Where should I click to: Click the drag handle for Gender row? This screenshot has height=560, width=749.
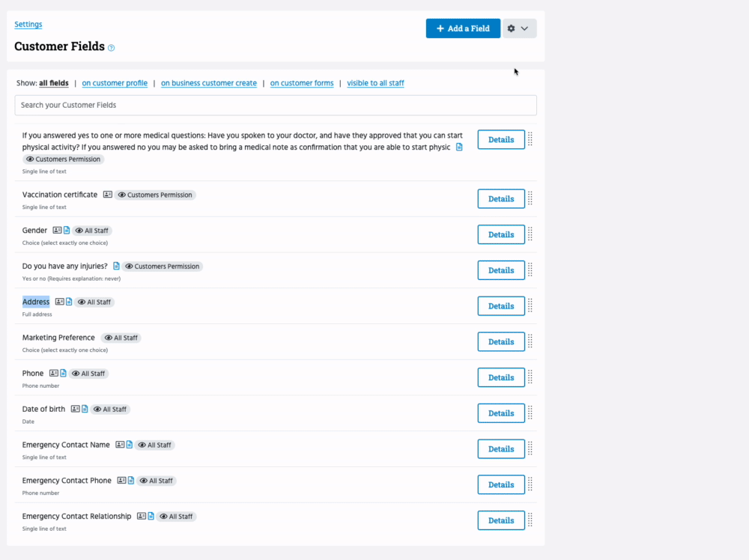tap(530, 234)
